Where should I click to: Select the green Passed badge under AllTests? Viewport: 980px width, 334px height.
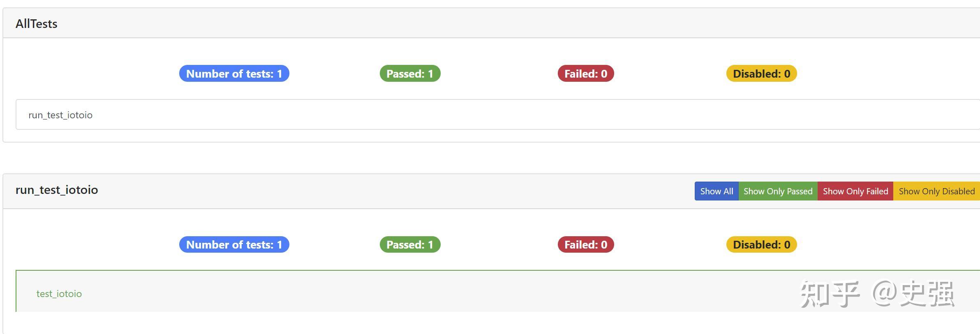click(410, 74)
